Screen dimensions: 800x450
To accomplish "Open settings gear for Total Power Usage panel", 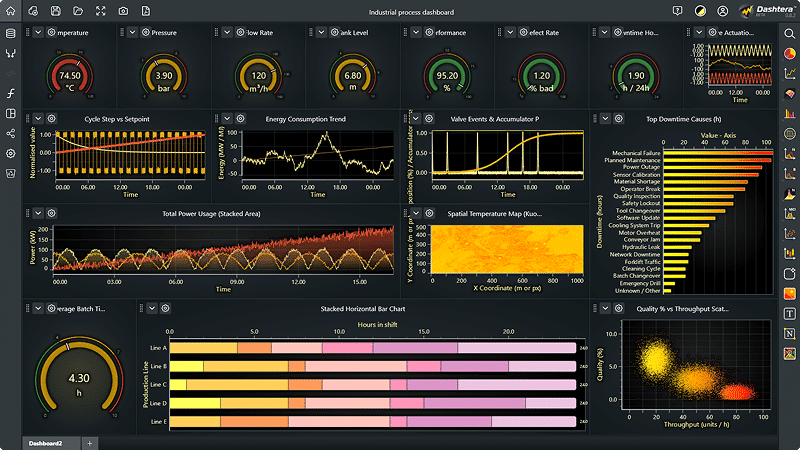I will 51,213.
